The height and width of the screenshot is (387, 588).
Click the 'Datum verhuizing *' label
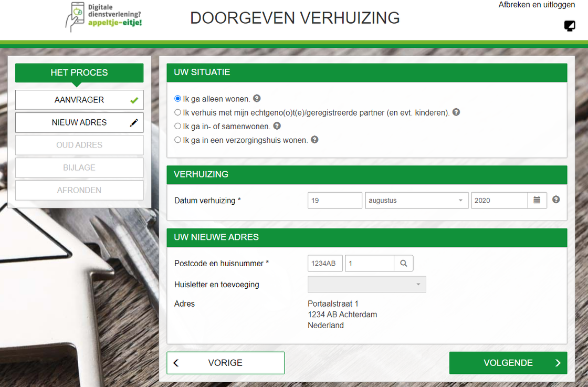pyautogui.click(x=207, y=201)
